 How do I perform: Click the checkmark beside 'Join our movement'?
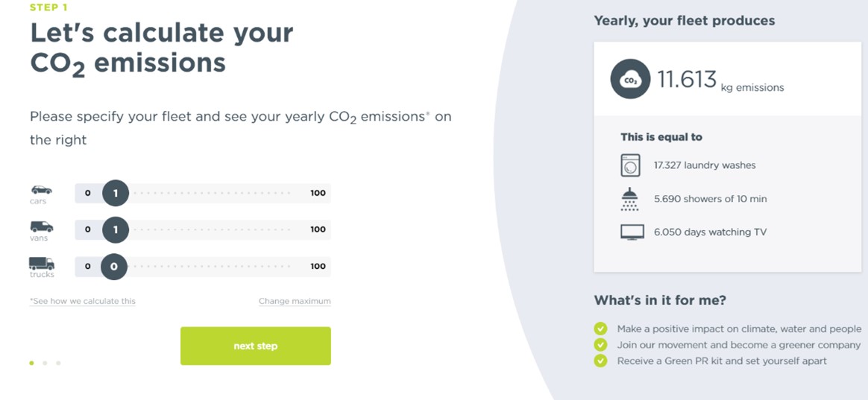[600, 345]
